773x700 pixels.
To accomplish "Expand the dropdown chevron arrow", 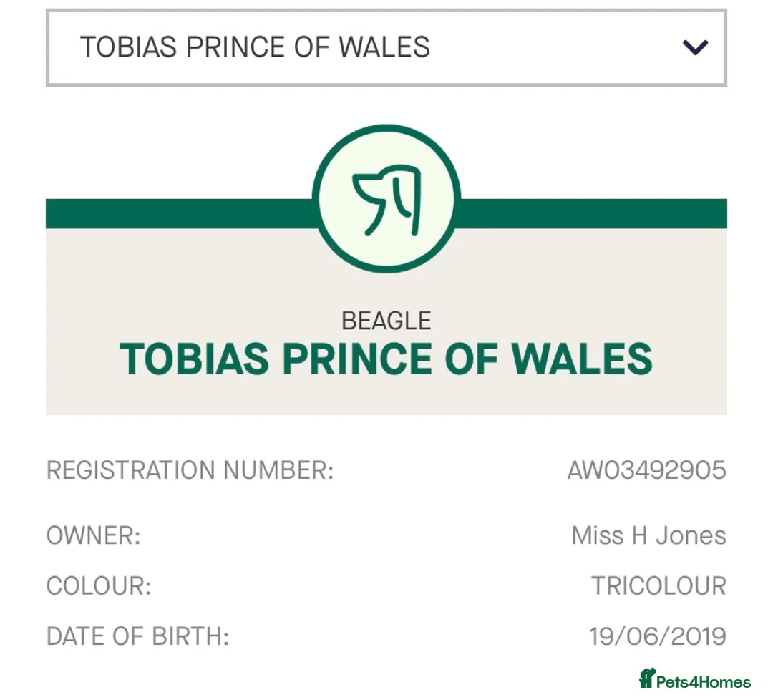I will point(695,47).
